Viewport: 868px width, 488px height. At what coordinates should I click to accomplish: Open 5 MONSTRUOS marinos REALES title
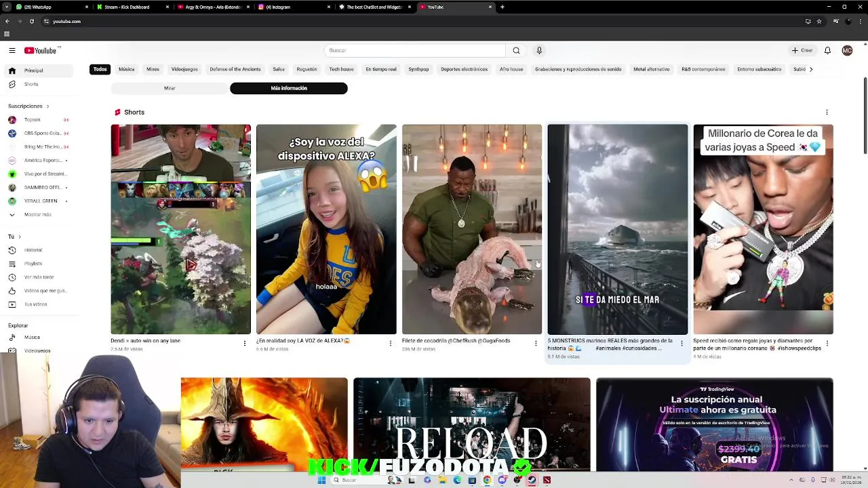coord(610,344)
